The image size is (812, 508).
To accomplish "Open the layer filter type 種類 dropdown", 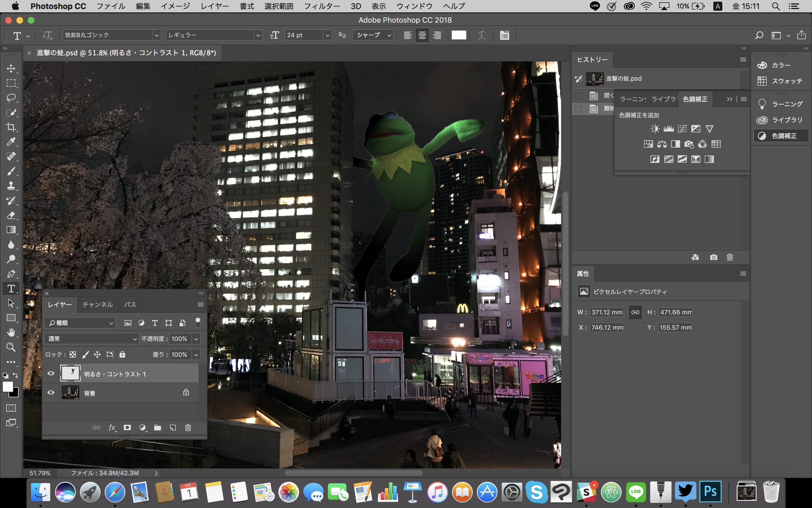I will point(80,323).
